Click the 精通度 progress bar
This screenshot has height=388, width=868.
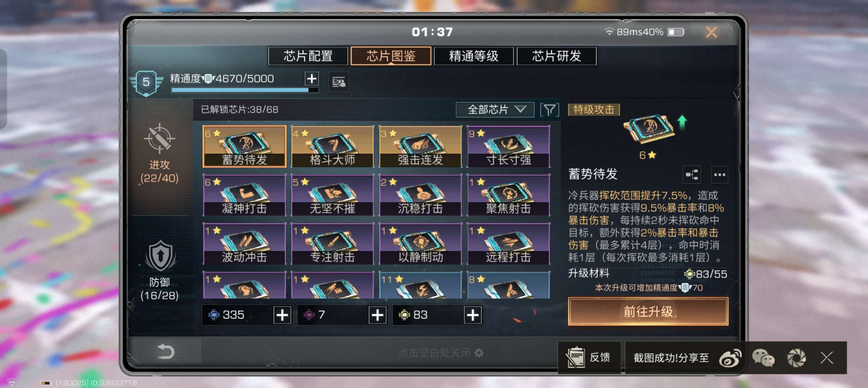pyautogui.click(x=245, y=90)
